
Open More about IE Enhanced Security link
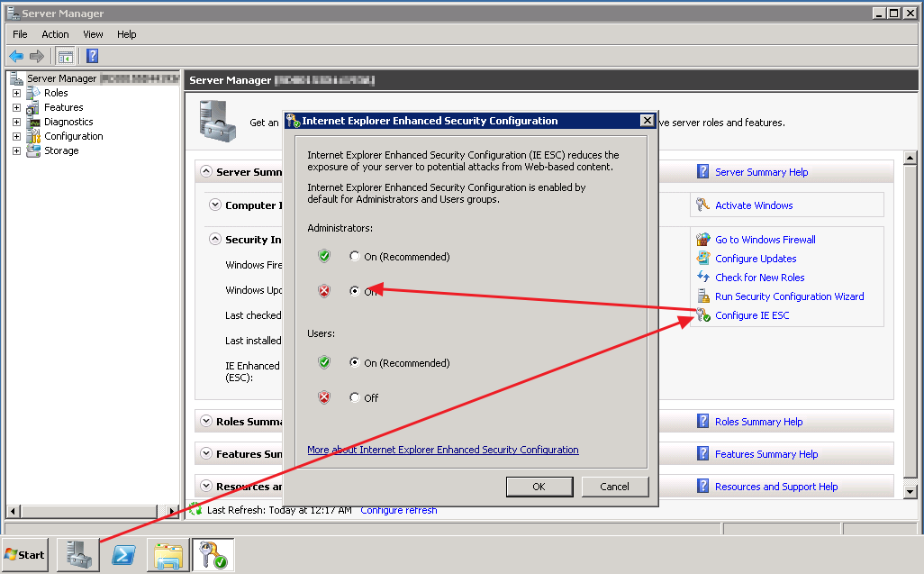click(x=442, y=450)
